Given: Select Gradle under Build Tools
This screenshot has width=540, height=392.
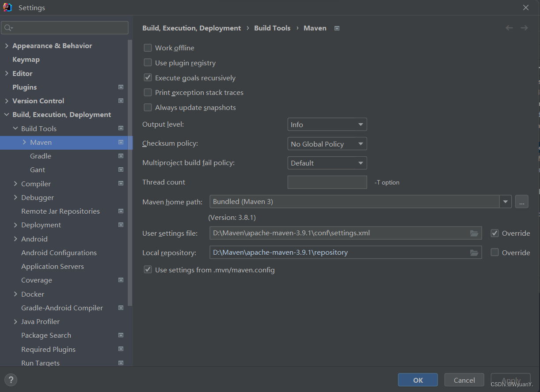Looking at the screenshot, I should coord(41,156).
